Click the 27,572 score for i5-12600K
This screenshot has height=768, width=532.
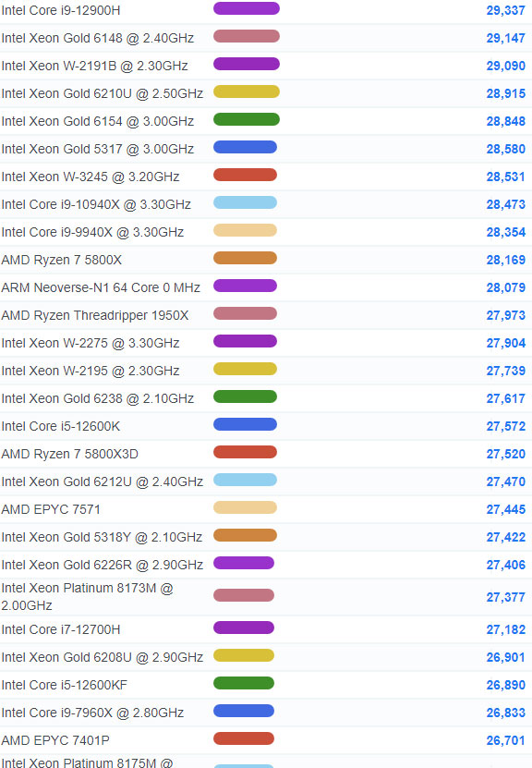click(505, 426)
